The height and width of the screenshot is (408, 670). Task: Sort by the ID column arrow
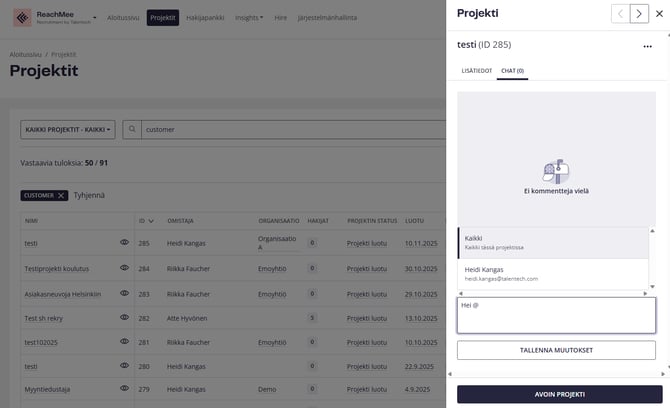coord(151,220)
